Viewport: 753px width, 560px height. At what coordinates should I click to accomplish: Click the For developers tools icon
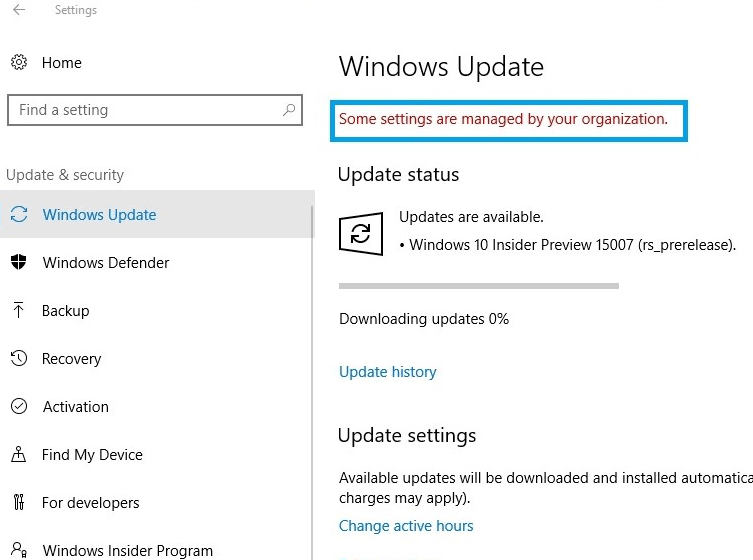(18, 503)
